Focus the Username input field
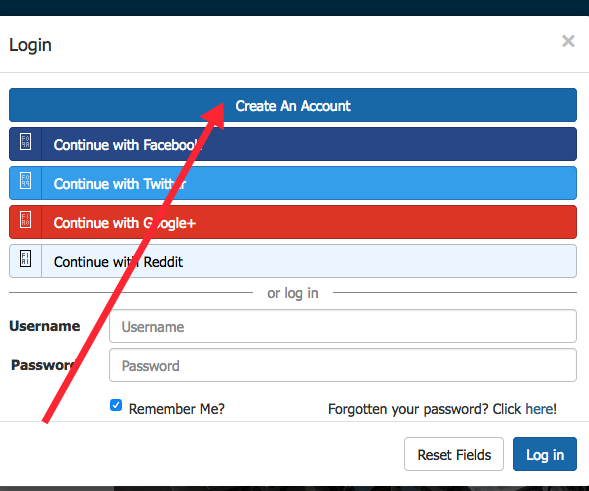Screen dimensions: 589x491 (343, 326)
